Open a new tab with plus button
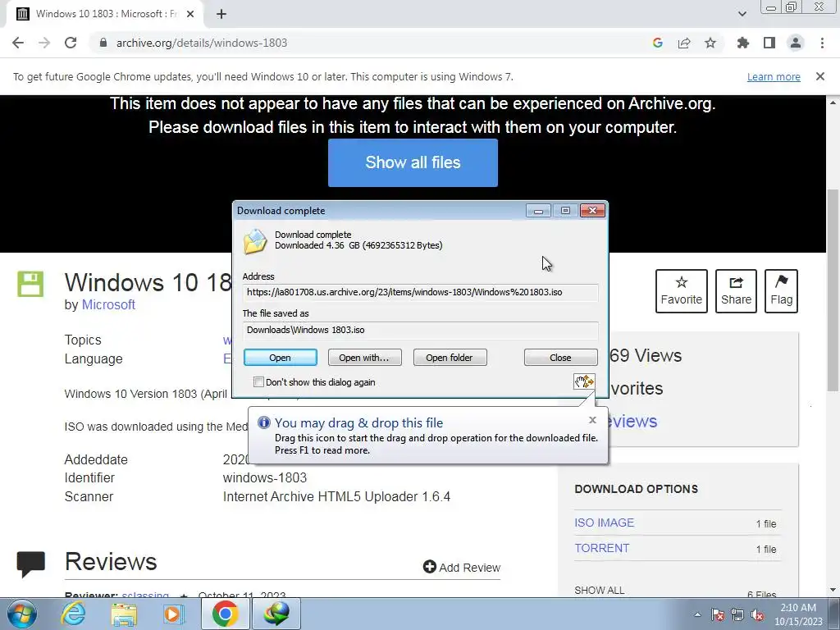 click(221, 14)
